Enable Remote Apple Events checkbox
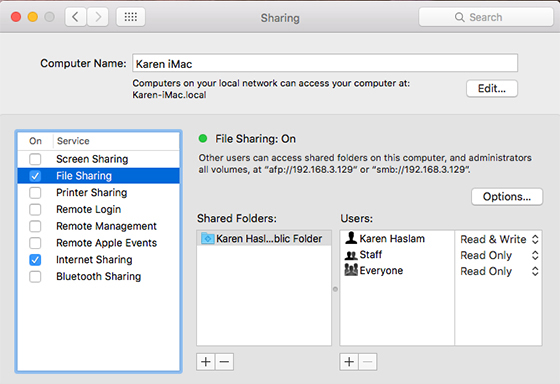Image resolution: width=560 pixels, height=384 pixels. tap(35, 243)
